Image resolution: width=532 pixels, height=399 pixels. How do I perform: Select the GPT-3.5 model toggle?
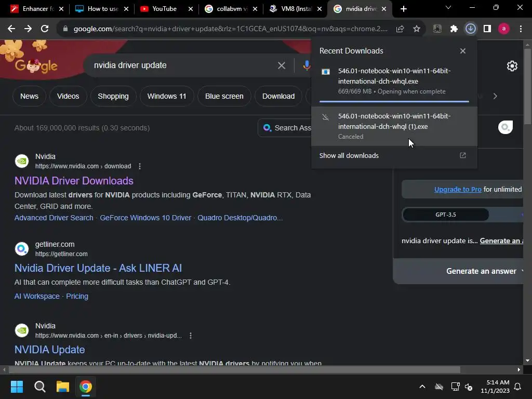pyautogui.click(x=446, y=215)
